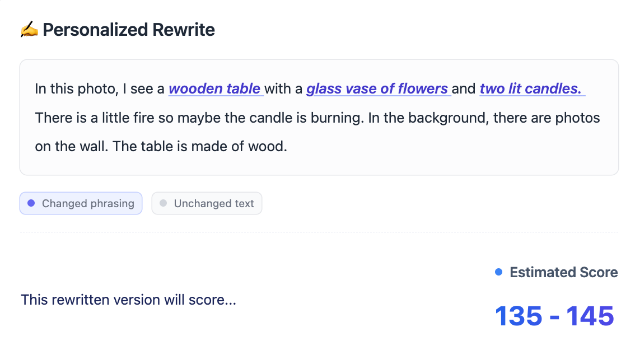This screenshot has width=635, height=364.
Task: Click the writing hand emoji icon
Action: tap(29, 30)
